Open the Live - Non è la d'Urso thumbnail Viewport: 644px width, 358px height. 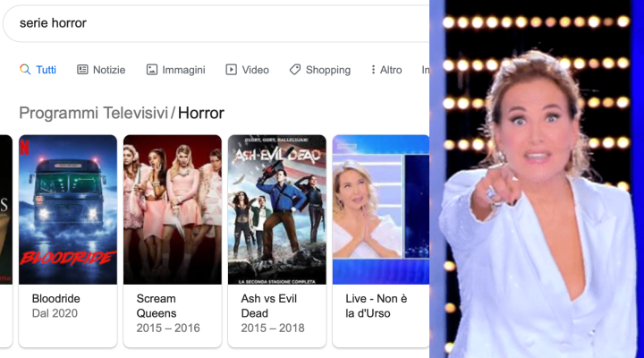pyautogui.click(x=381, y=209)
